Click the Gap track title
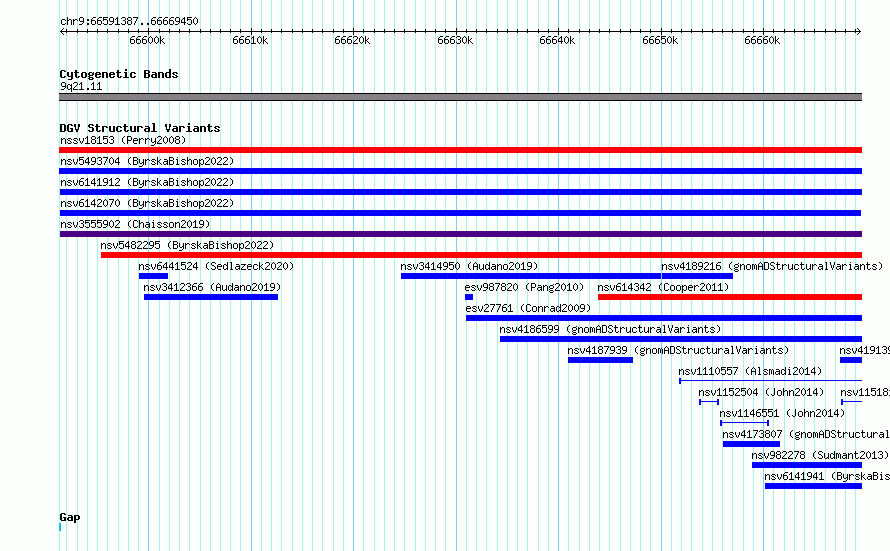 click(70, 517)
